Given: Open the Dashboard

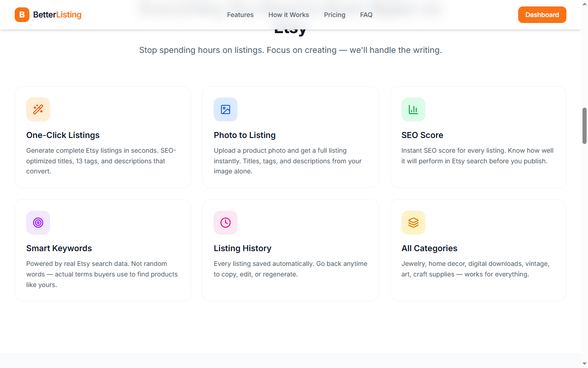Looking at the screenshot, I should click(542, 15).
